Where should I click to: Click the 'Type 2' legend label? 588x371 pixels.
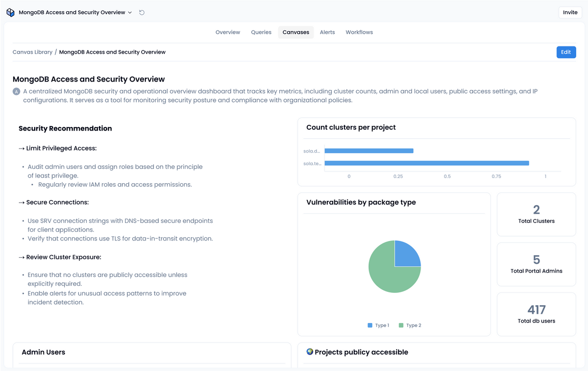point(413,325)
